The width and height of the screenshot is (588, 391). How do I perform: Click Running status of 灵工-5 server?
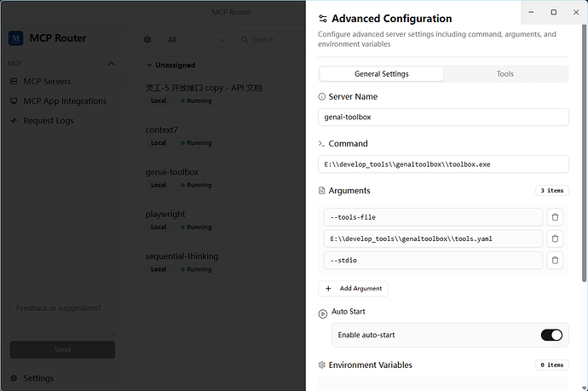[x=196, y=101]
